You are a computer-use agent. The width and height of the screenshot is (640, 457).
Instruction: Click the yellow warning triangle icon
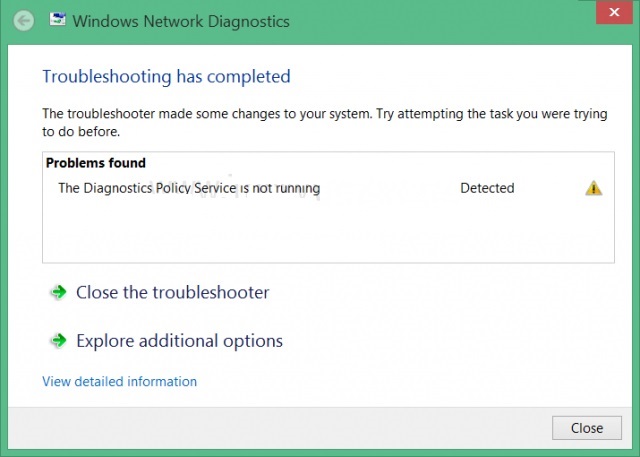tap(593, 188)
